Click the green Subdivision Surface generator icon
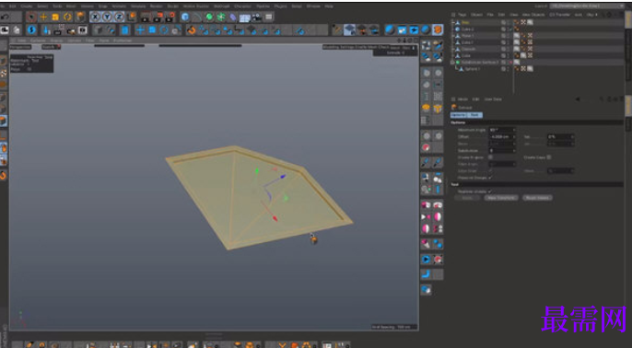 [x=209, y=17]
